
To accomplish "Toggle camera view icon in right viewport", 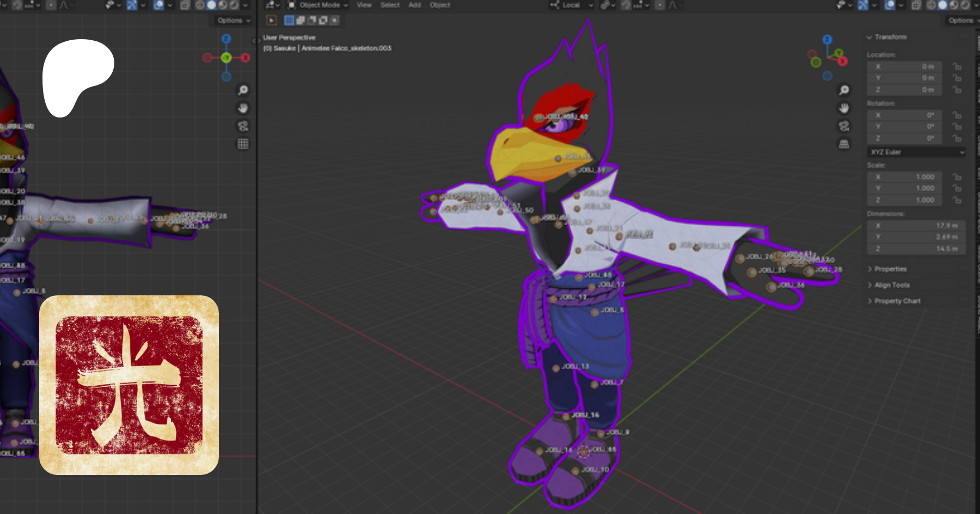I will pyautogui.click(x=844, y=126).
